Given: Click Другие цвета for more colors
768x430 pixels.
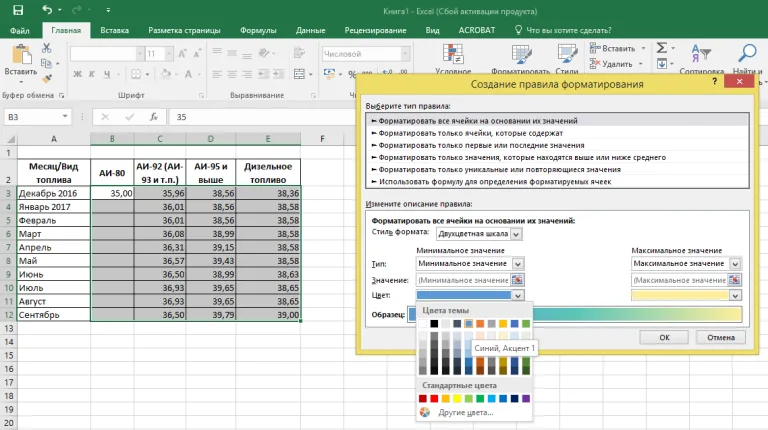Looking at the screenshot, I should [x=465, y=412].
